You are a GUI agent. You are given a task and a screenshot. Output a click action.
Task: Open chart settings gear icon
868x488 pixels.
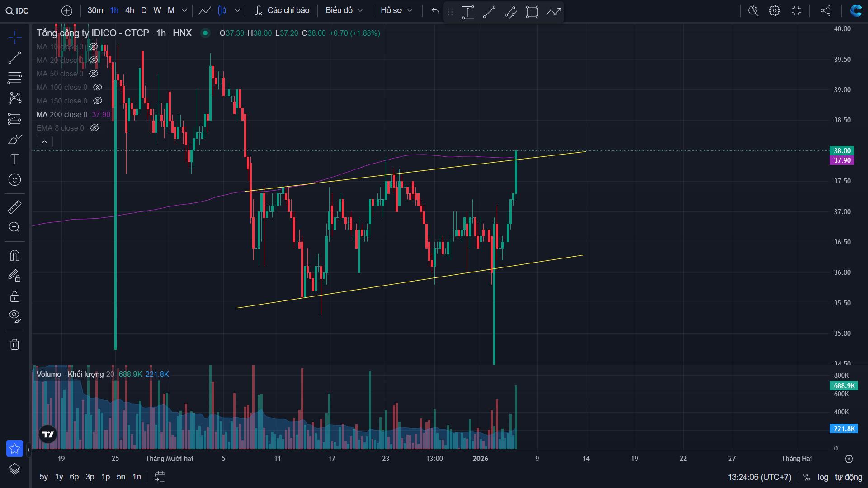(774, 10)
